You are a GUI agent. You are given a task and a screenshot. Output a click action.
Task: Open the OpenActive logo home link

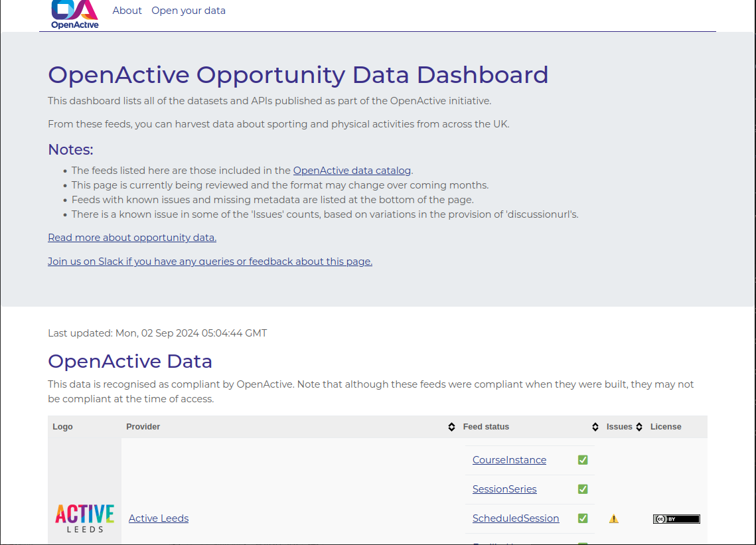(75, 14)
